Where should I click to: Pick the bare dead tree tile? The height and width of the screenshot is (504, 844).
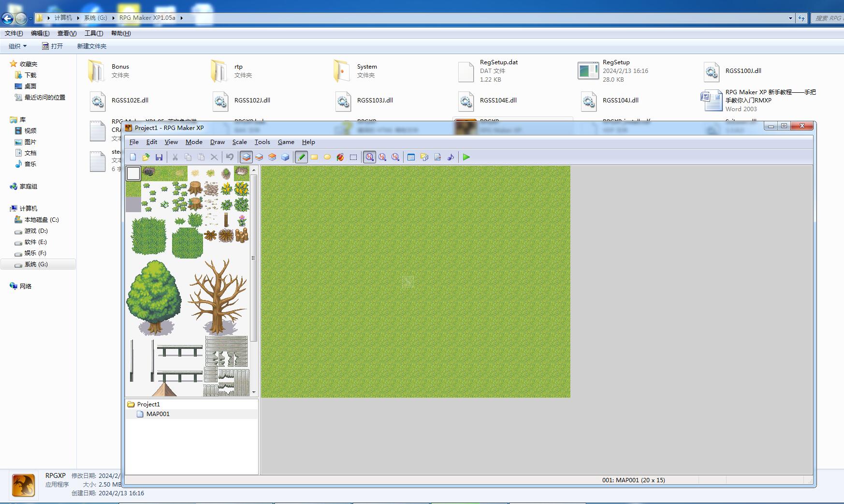click(x=218, y=298)
